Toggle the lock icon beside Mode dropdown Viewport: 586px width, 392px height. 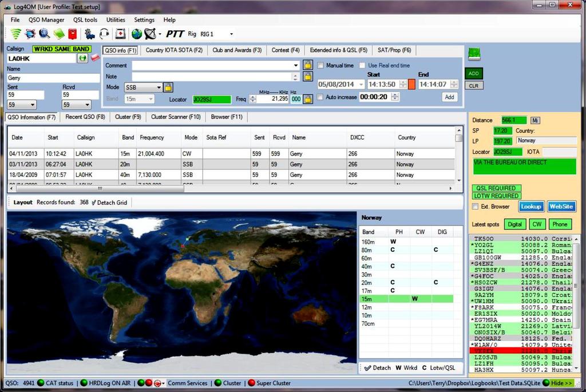click(168, 88)
